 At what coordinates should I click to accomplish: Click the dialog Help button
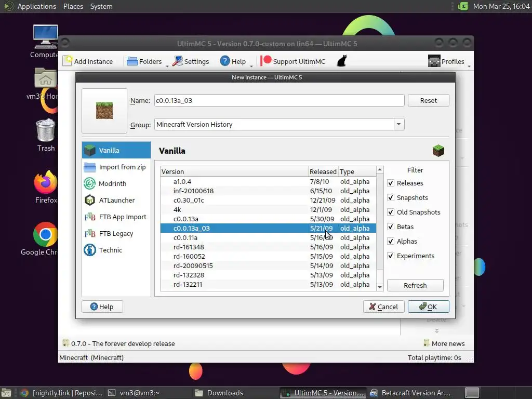[102, 307]
